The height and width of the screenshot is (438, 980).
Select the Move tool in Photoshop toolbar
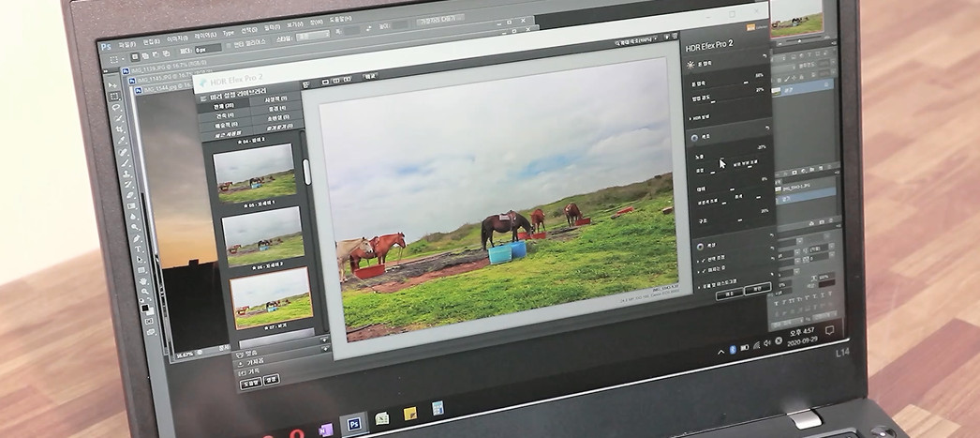click(113, 83)
